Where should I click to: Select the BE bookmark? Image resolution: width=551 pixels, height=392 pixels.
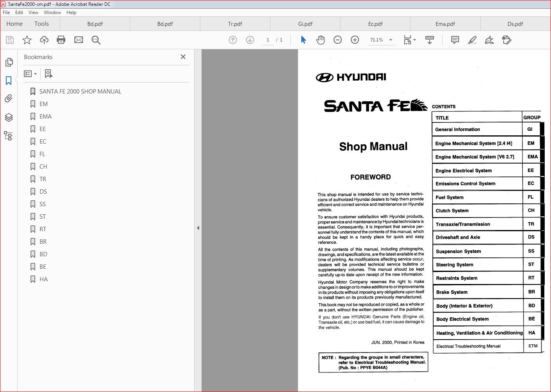43,267
